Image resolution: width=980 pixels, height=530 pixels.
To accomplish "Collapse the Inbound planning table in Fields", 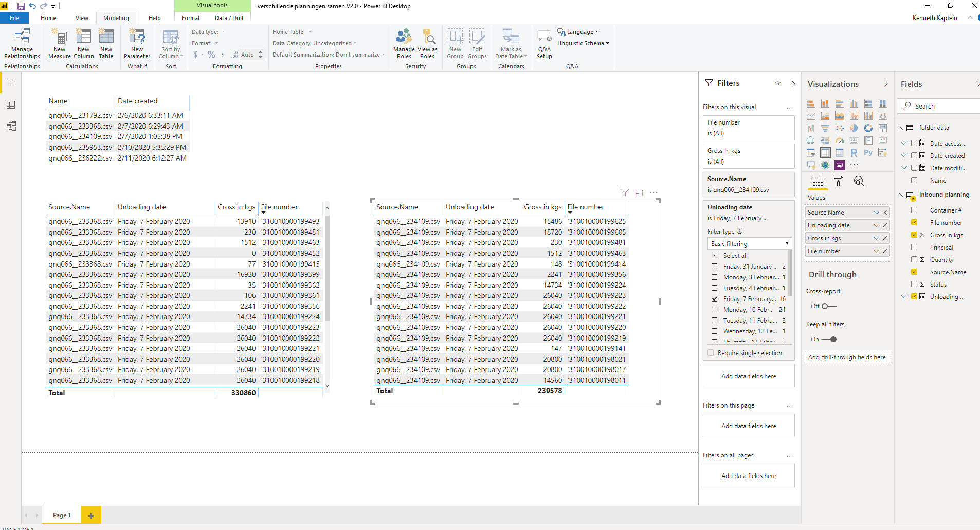I will (x=900, y=195).
